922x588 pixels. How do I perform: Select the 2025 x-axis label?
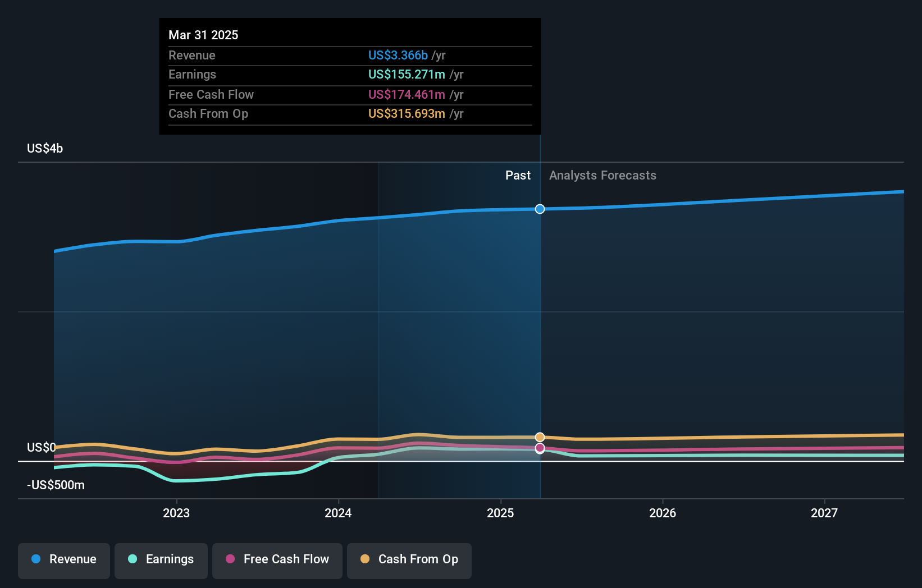click(x=500, y=513)
